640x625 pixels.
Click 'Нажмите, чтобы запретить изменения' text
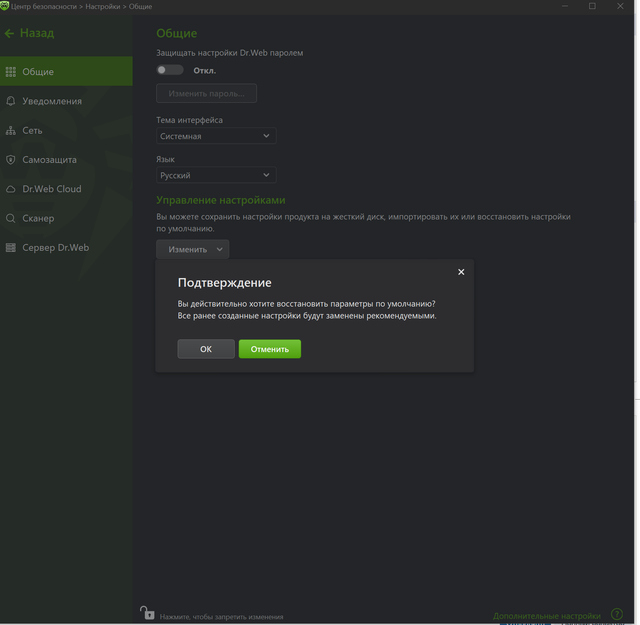coord(221,616)
